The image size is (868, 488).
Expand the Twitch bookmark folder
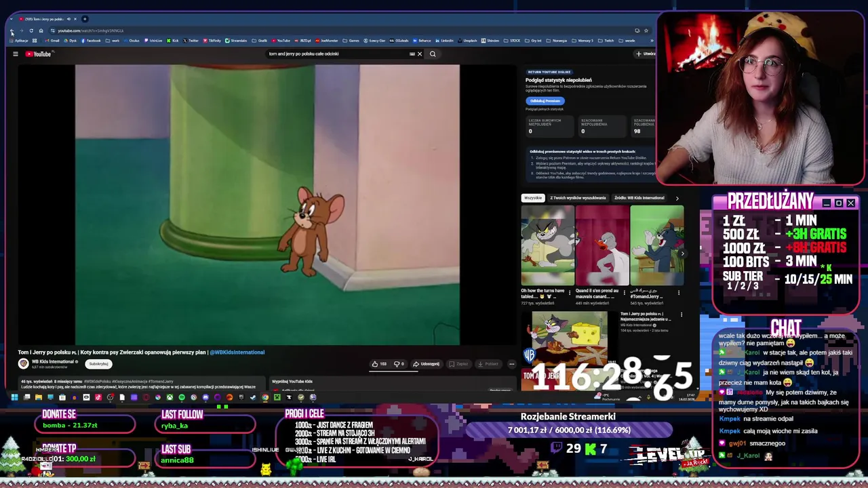tap(606, 41)
